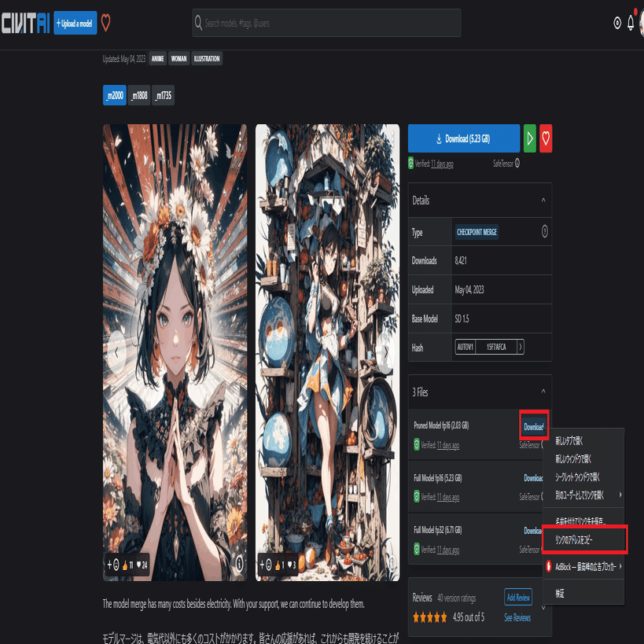
Task: Show next hash with the arrow beside 15F7AFCA
Action: coord(521,347)
